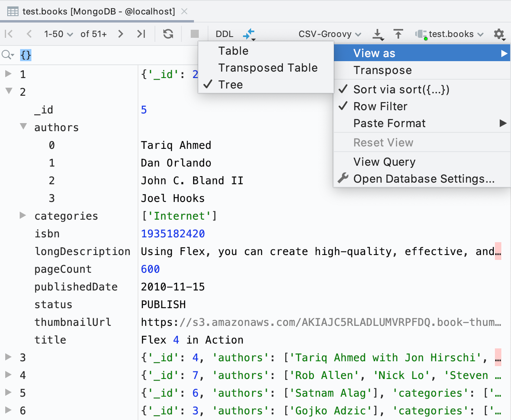
Task: Open the Paste Format submenu
Action: [422, 123]
